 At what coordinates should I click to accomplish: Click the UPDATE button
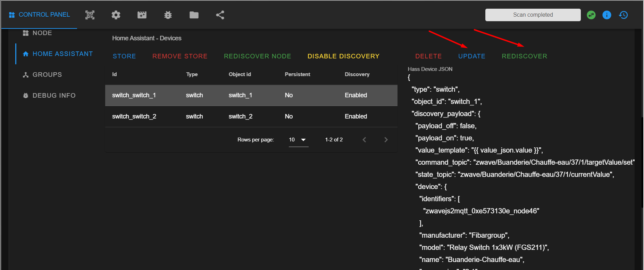471,56
